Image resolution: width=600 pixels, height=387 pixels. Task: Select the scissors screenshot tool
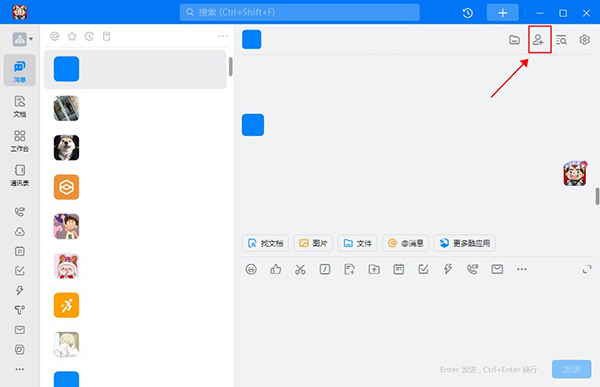(300, 269)
